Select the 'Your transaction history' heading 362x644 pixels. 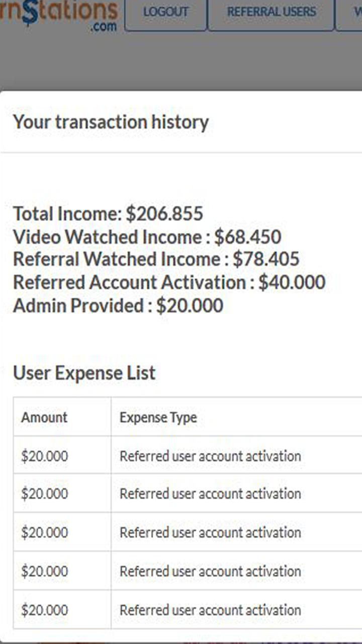[111, 122]
